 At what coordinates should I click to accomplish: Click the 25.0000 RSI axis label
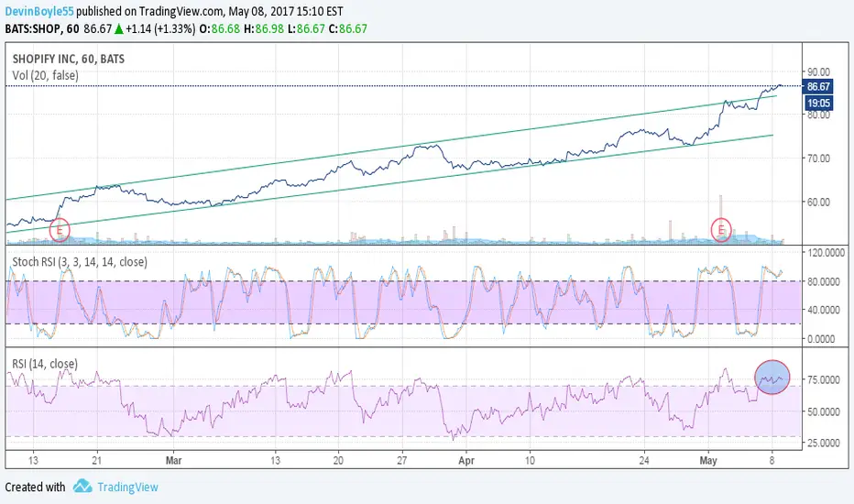tap(823, 443)
